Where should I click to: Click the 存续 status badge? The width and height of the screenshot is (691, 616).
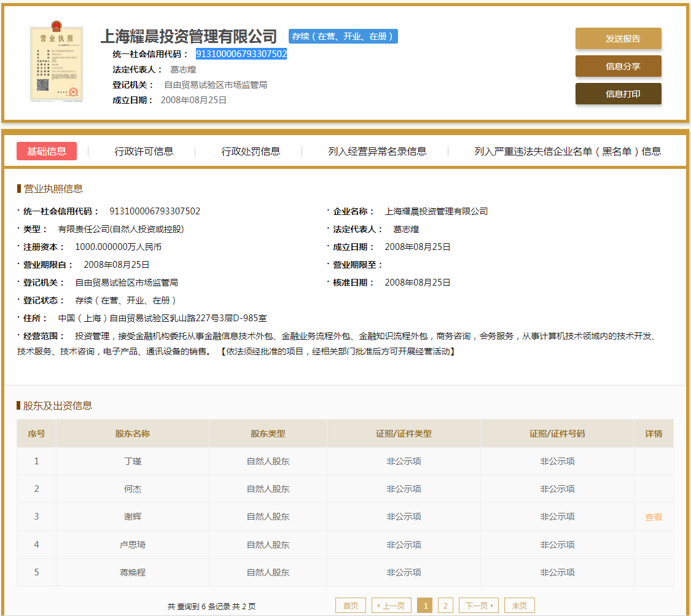pos(343,36)
